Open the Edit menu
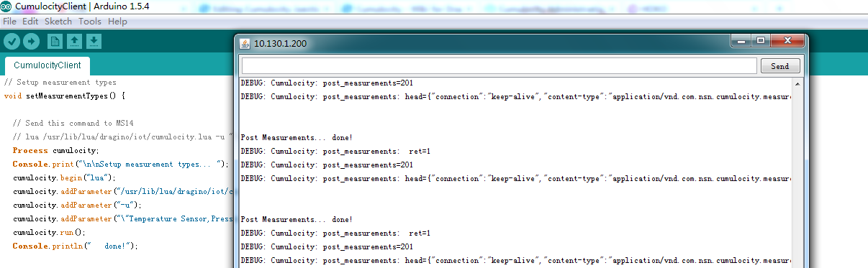 tap(30, 22)
